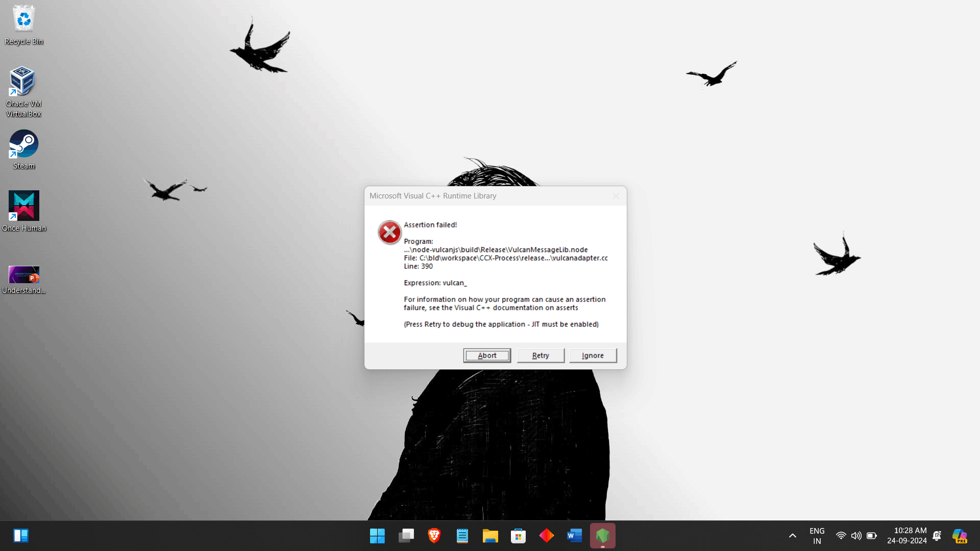Open the volume control in the tray

856,536
